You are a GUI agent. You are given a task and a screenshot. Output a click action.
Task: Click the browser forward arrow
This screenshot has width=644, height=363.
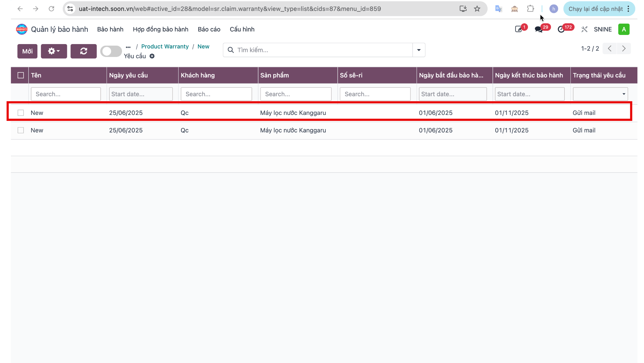[x=36, y=9]
